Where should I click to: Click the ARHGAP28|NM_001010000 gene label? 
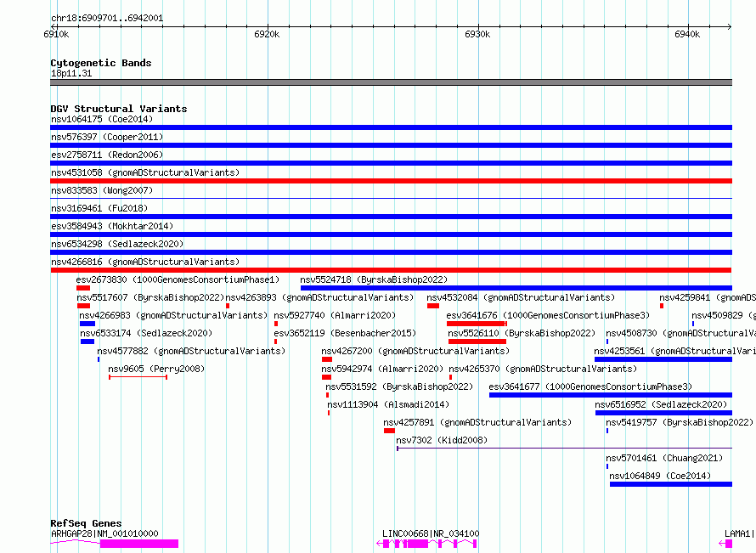click(104, 533)
